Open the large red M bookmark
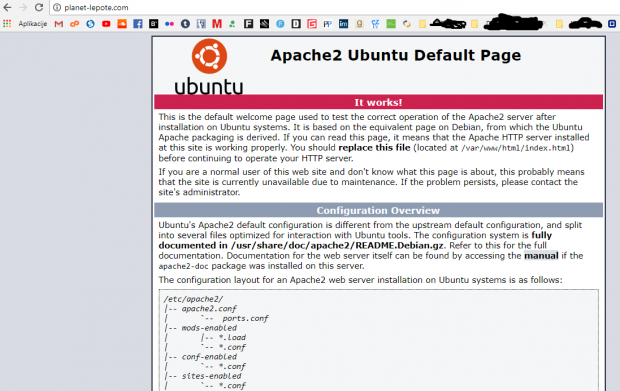 [217, 24]
